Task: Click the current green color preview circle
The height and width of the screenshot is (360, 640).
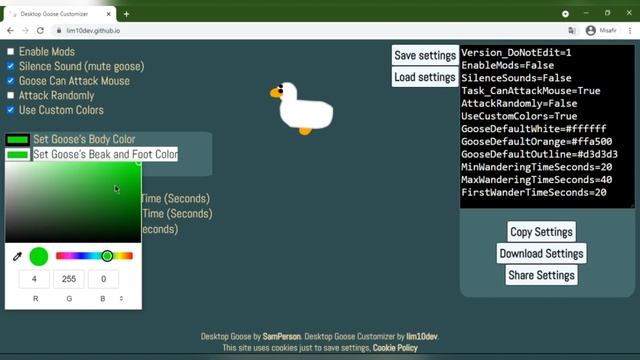Action: click(39, 256)
